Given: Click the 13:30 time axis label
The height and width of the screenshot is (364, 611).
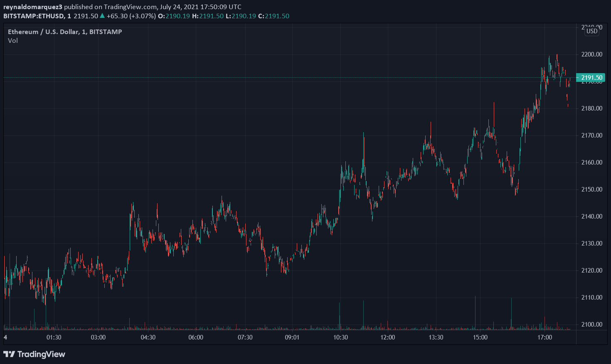Looking at the screenshot, I should tap(436, 337).
